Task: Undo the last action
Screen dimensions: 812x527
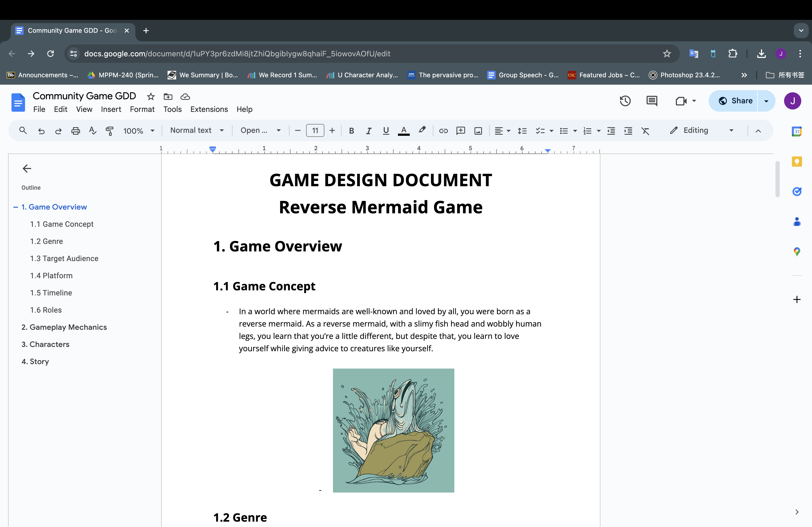Action: point(41,131)
